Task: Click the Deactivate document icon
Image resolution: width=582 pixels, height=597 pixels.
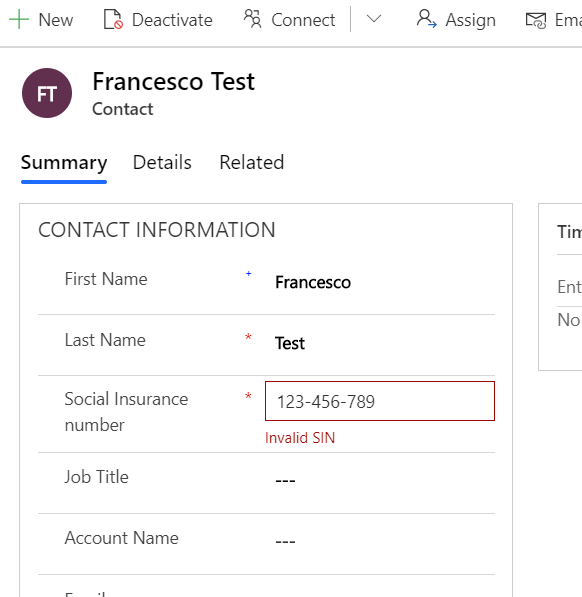Action: (x=113, y=20)
